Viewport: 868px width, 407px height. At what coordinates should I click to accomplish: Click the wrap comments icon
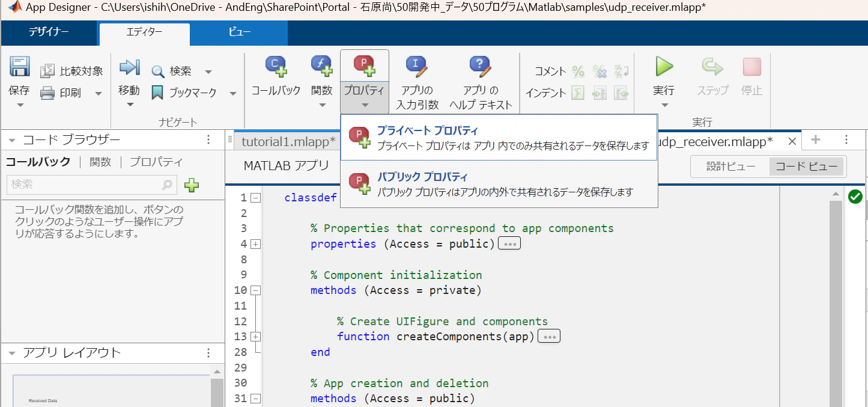coord(621,72)
